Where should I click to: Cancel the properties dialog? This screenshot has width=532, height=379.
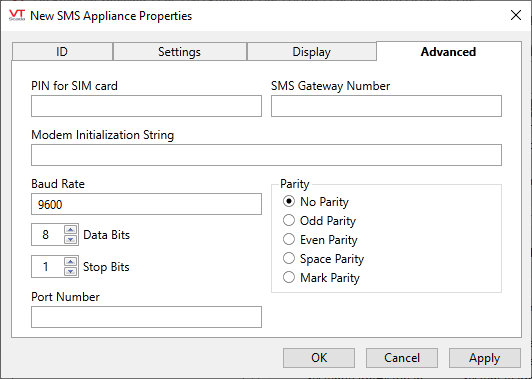tap(402, 358)
